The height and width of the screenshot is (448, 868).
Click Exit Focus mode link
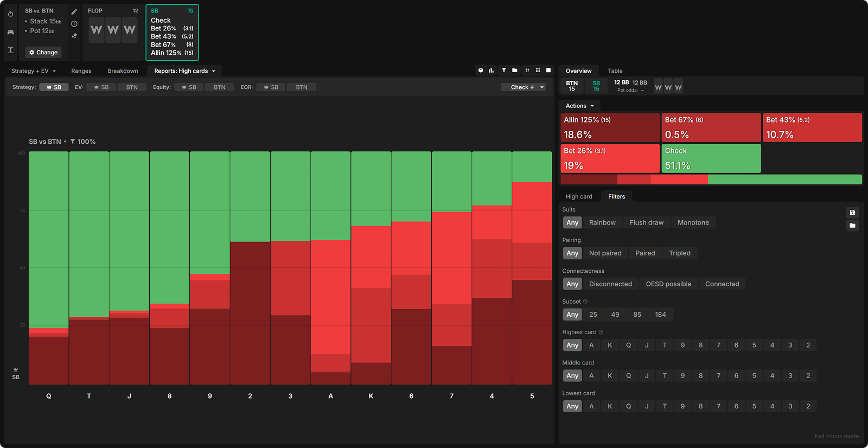point(836,436)
